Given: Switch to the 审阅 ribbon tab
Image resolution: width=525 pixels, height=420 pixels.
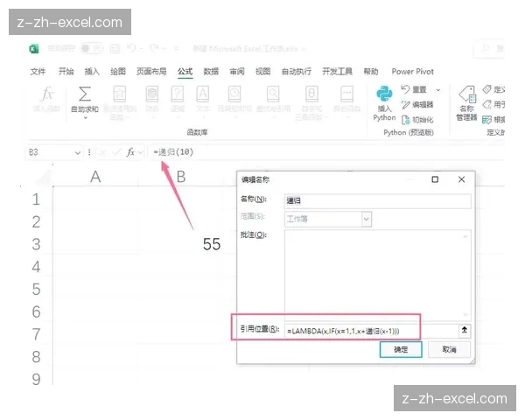Looking at the screenshot, I should pos(237,72).
